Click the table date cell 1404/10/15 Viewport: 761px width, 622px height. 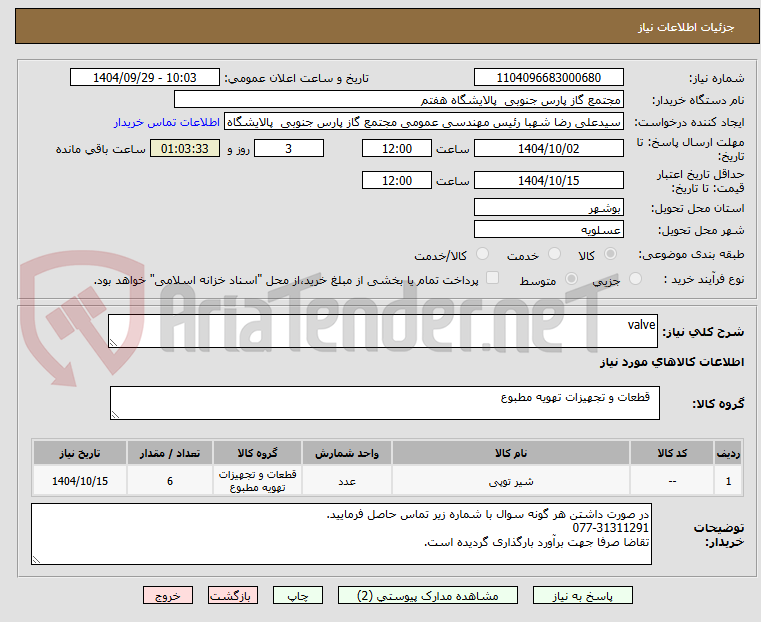pyautogui.click(x=80, y=481)
